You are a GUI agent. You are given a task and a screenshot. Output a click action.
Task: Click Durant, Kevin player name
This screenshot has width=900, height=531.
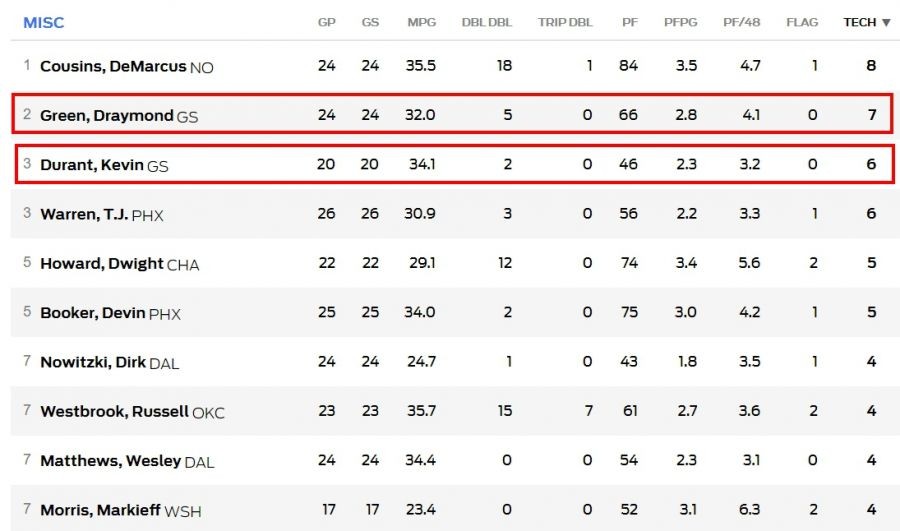[x=92, y=165]
